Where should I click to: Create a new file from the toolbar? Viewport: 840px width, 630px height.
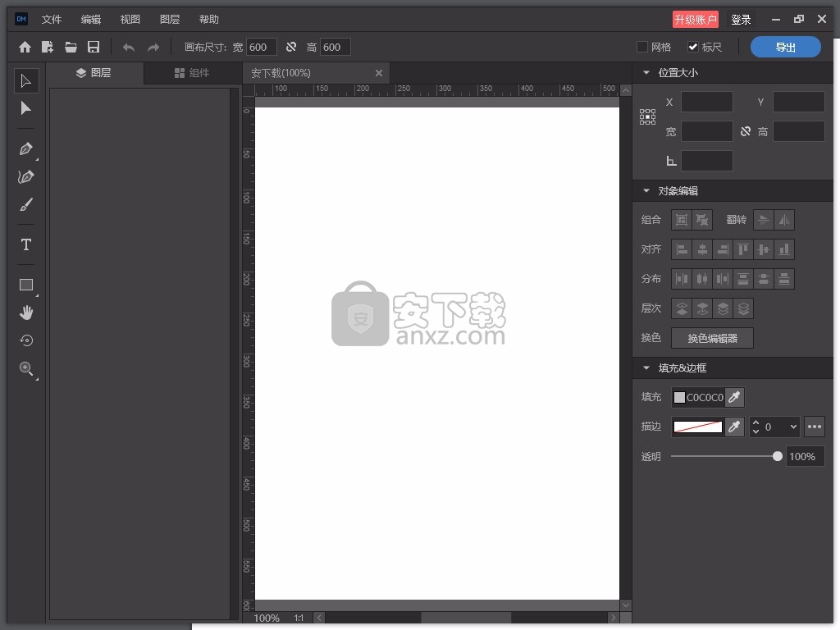click(48, 47)
